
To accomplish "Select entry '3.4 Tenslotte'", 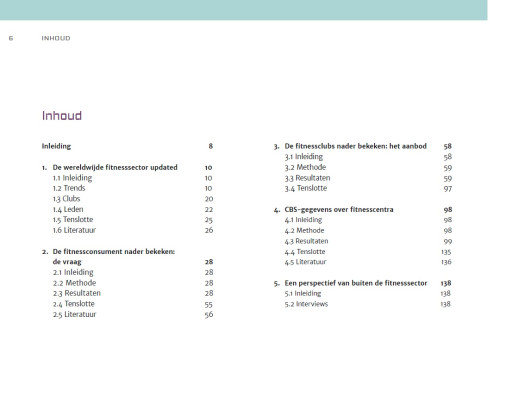I will (x=306, y=188).
